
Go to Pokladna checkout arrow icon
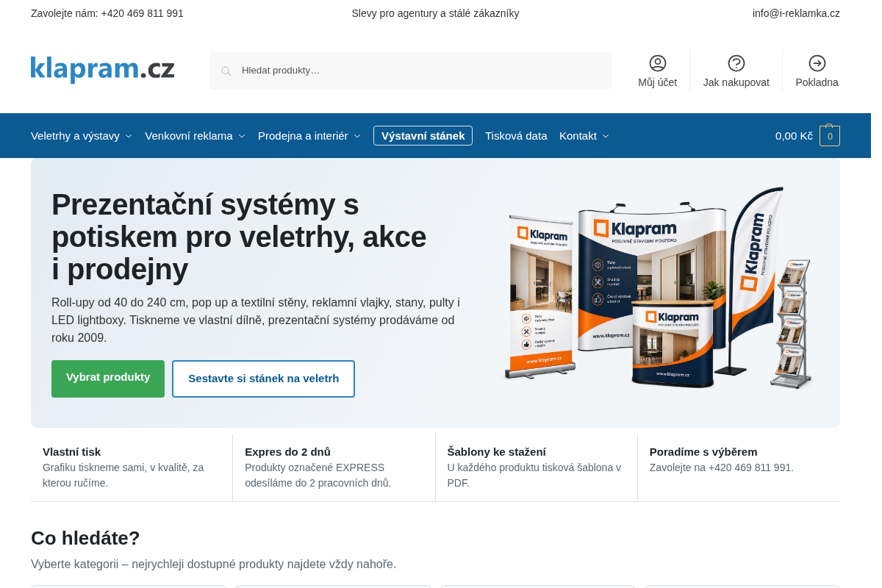[x=817, y=63]
